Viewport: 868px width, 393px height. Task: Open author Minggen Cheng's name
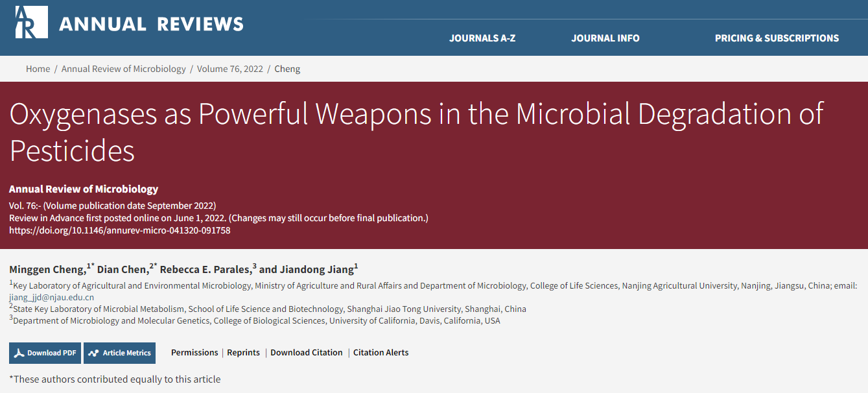(47, 270)
